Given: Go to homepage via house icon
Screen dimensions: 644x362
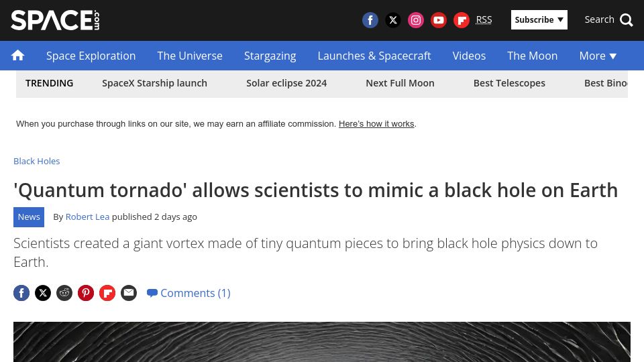Looking at the screenshot, I should [17, 56].
